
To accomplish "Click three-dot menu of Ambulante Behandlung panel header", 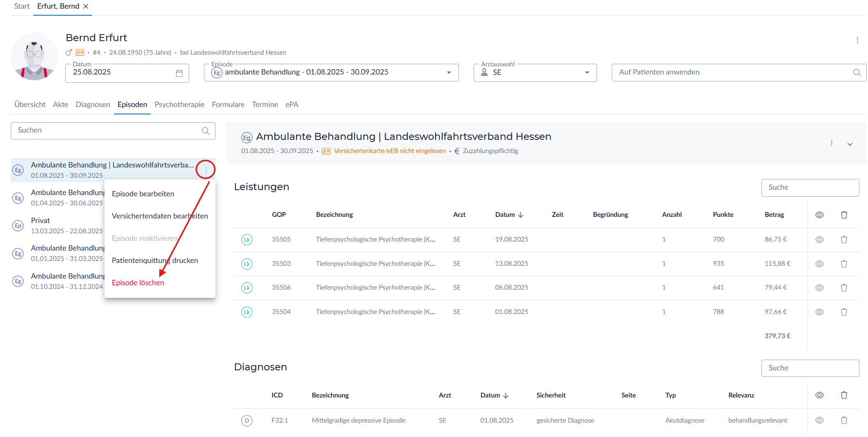I will point(831,143).
